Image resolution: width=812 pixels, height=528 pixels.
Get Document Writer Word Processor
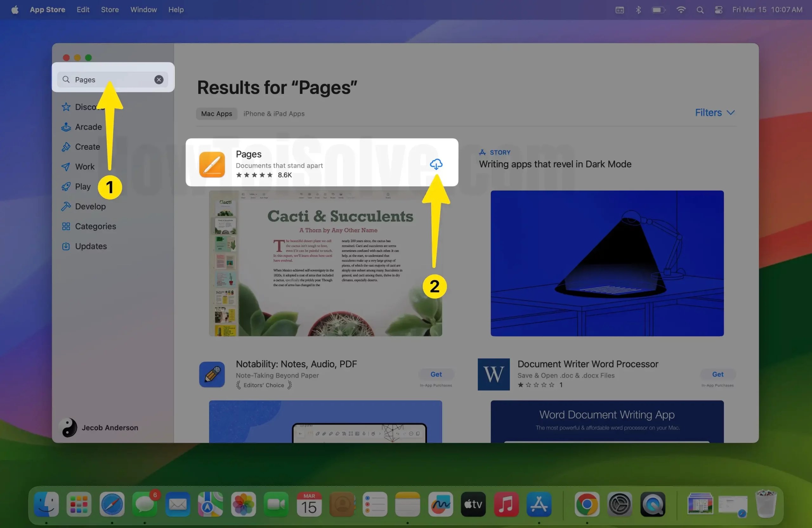[x=717, y=374]
